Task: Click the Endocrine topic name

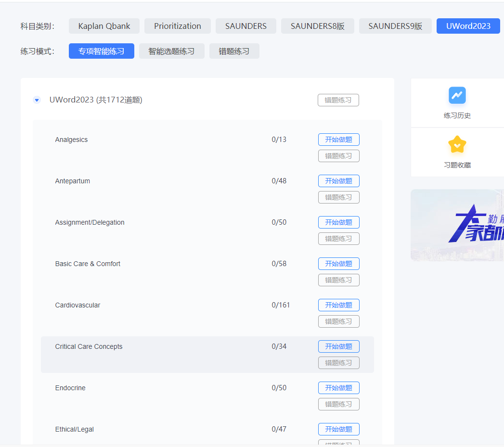Action: tap(70, 388)
